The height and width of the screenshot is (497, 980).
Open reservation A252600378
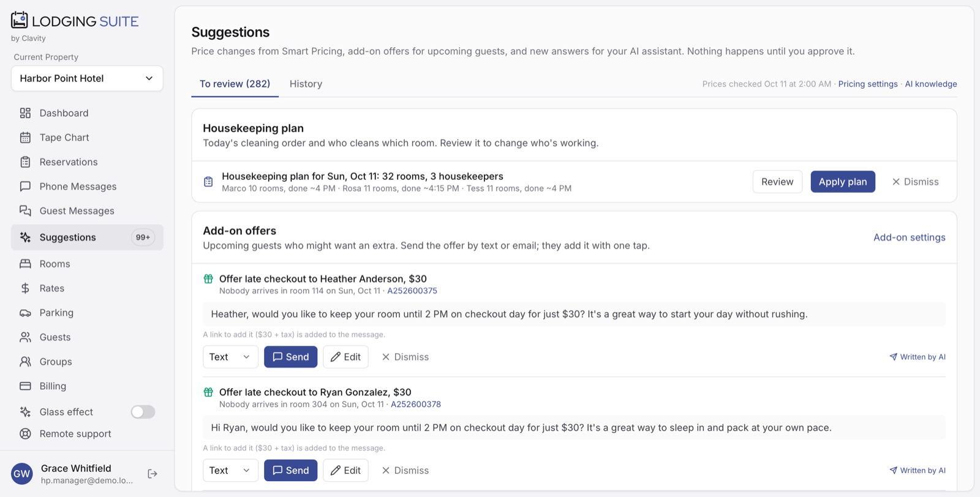(x=416, y=404)
